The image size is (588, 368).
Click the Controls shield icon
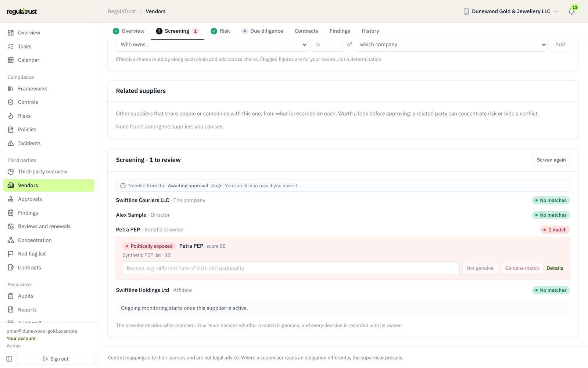coord(11,102)
